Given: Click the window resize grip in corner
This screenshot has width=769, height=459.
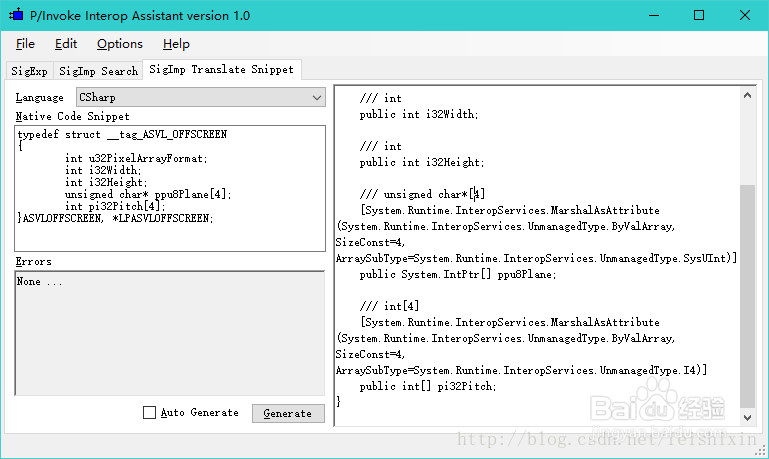Looking at the screenshot, I should [761, 450].
